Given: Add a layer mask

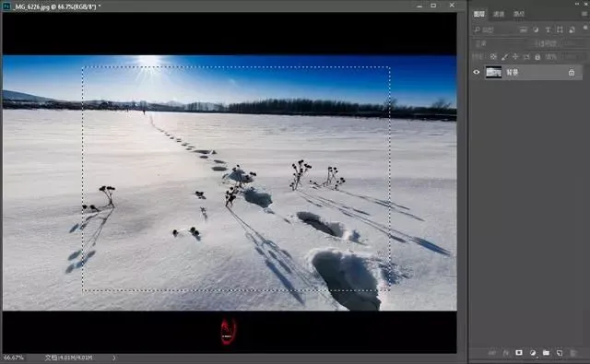Looking at the screenshot, I should click(519, 353).
